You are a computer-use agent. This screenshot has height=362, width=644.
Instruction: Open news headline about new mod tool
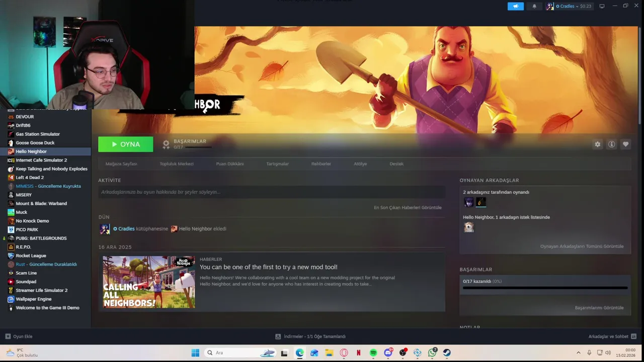269,267
